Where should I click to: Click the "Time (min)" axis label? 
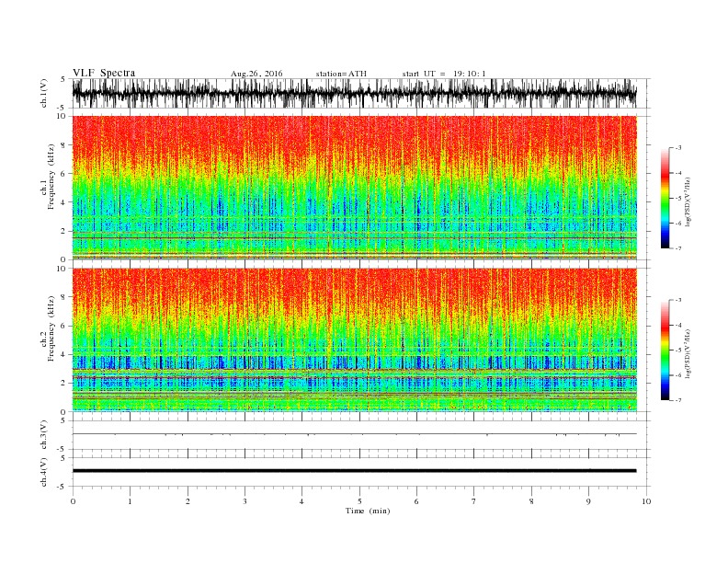(368, 511)
